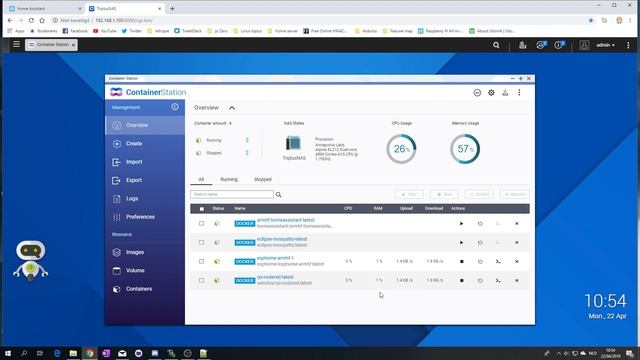
Task: Tick the checkbox for the esphome-armhf-1 container
Action: point(201,261)
